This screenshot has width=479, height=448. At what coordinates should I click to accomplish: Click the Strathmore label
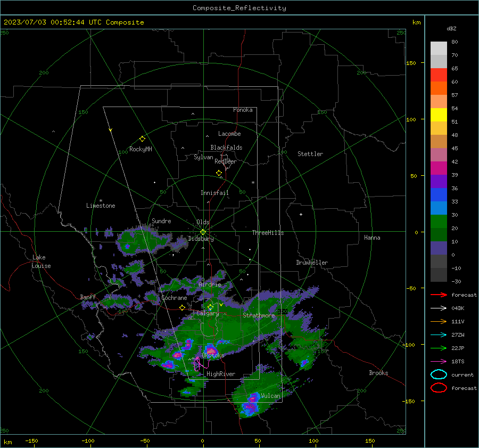(259, 315)
